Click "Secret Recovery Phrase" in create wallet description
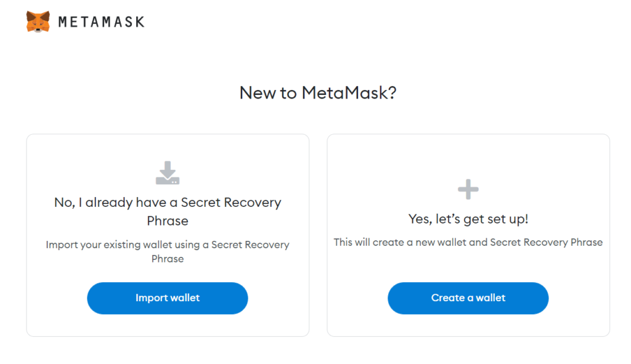The height and width of the screenshot is (364, 631). coord(546,242)
